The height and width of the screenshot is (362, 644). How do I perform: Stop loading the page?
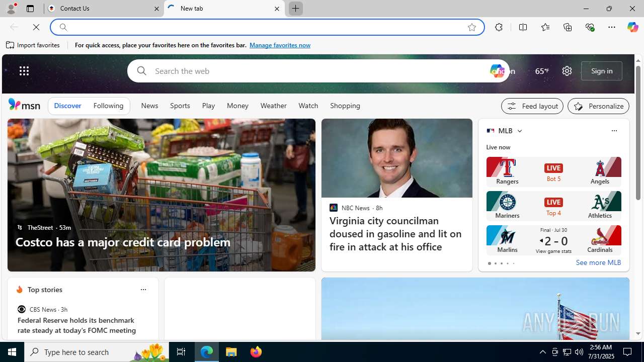pyautogui.click(x=36, y=27)
